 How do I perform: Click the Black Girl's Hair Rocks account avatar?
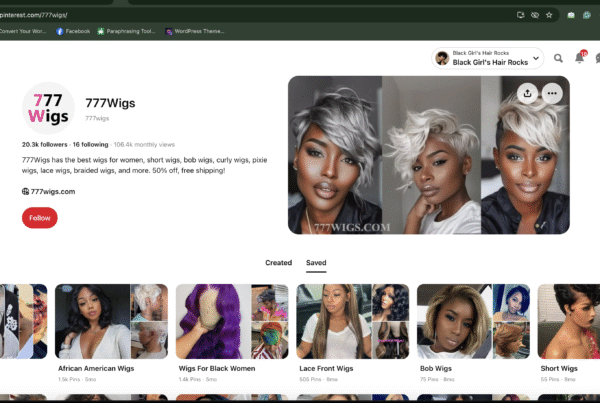click(x=442, y=58)
